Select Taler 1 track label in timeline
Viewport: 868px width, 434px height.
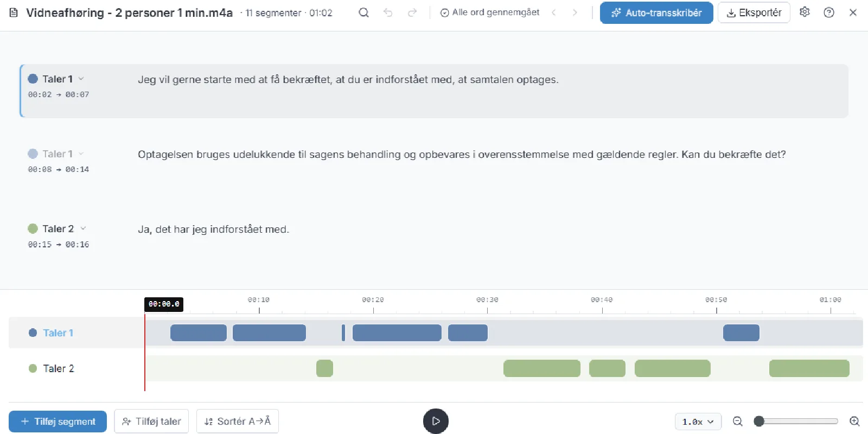click(58, 333)
